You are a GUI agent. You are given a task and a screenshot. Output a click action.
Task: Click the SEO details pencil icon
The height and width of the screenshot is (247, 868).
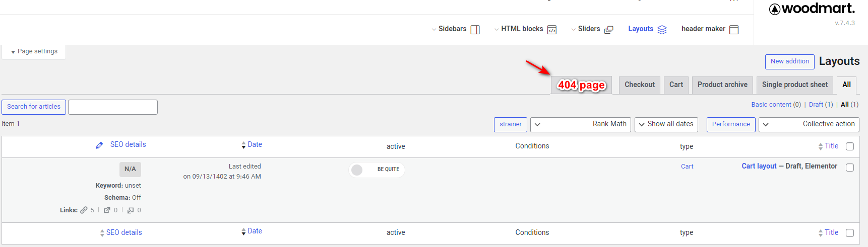point(99,145)
